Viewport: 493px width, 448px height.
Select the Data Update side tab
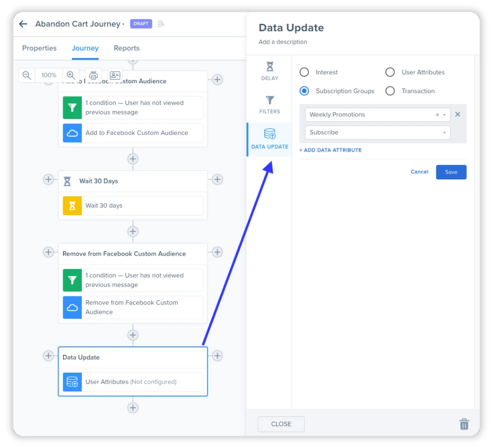(269, 139)
